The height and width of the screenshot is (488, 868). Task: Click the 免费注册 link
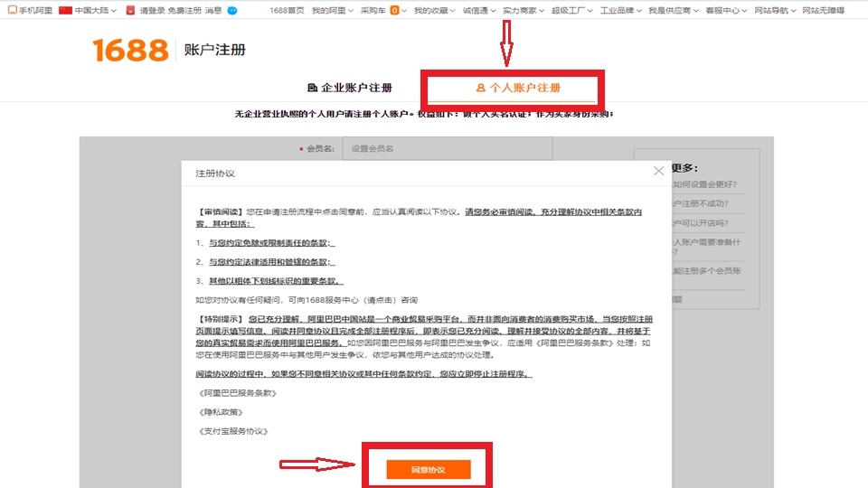(184, 10)
